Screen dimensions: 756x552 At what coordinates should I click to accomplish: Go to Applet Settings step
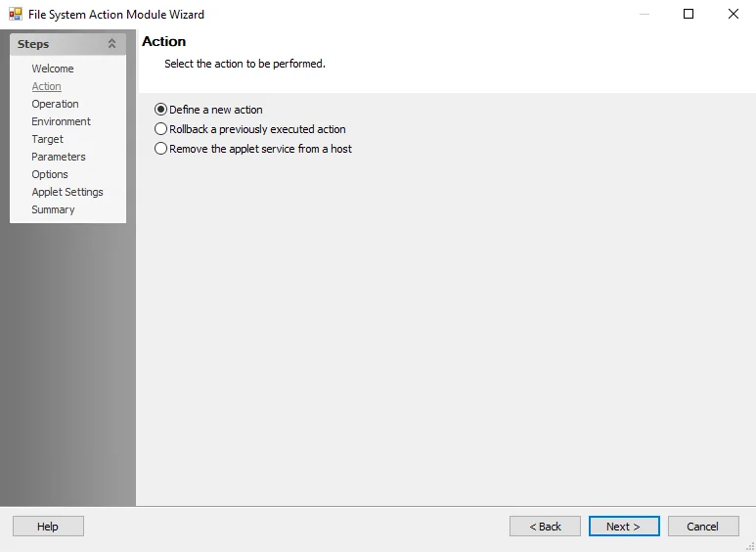tap(67, 192)
